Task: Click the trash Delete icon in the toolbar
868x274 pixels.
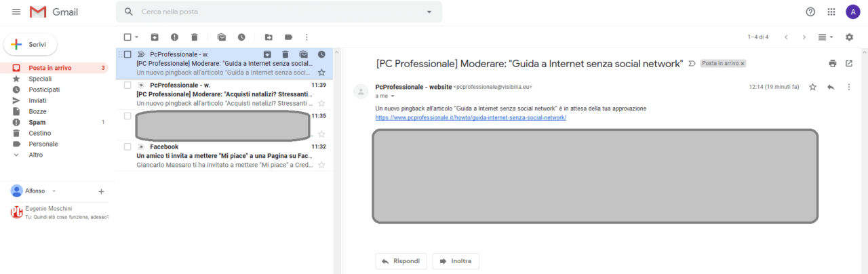Action: click(195, 37)
